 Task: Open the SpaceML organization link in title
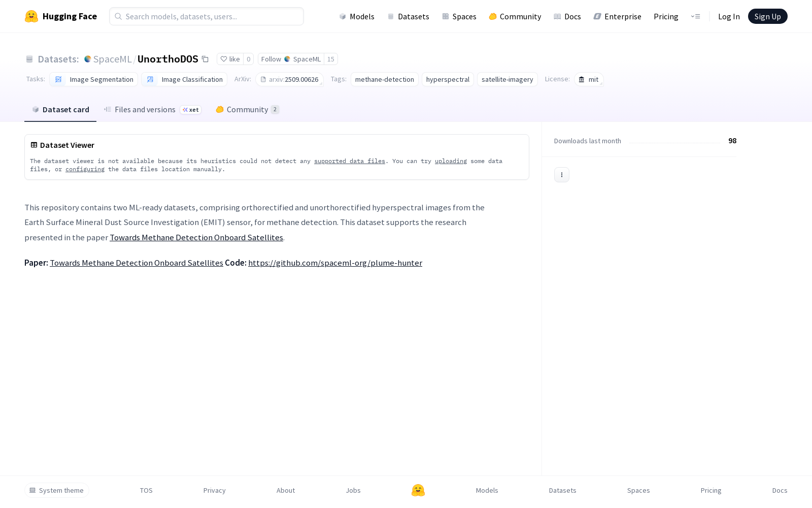click(113, 59)
